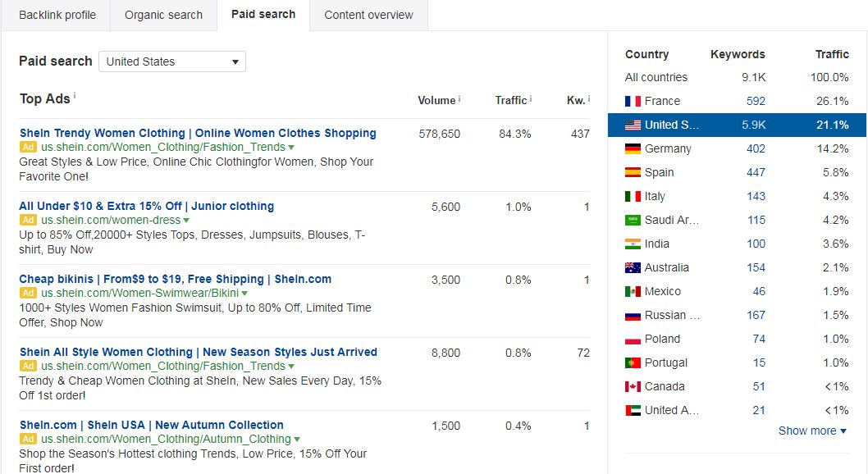Open the SheIn Trendy Women Clothing ad link
Screen dimensions: 868x474
click(198, 133)
